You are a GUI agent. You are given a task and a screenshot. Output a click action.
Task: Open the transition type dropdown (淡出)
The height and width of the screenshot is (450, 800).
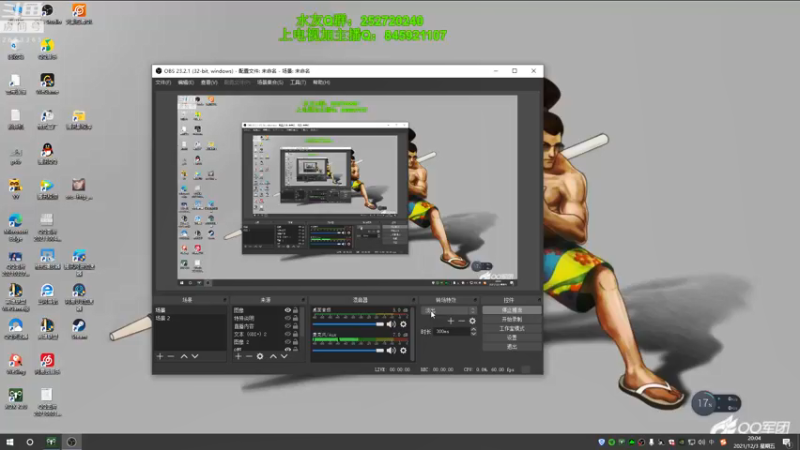point(449,310)
